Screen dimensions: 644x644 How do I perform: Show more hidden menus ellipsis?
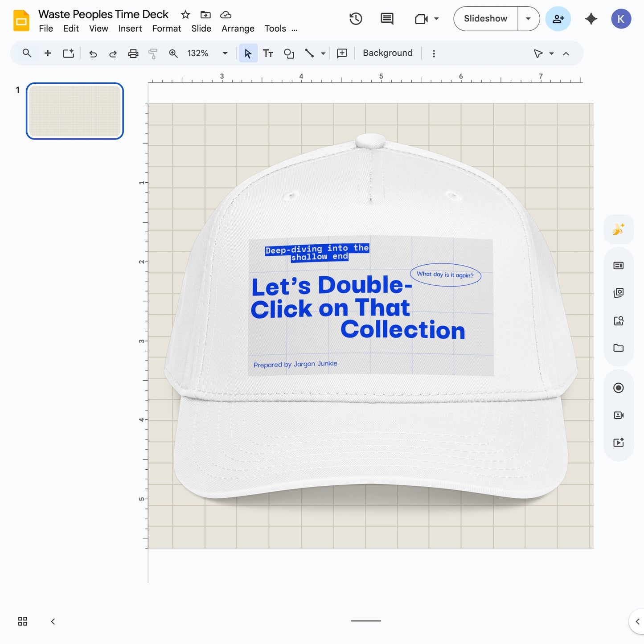pos(295,29)
